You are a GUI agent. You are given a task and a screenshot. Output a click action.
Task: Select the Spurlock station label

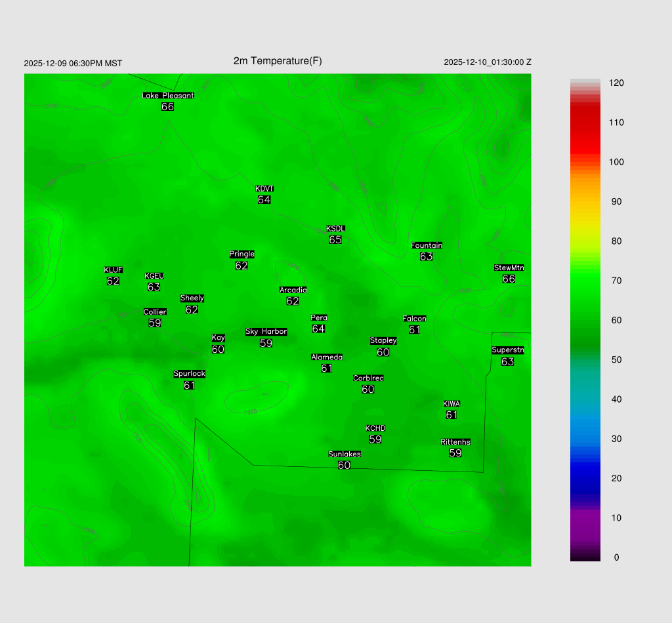190,374
